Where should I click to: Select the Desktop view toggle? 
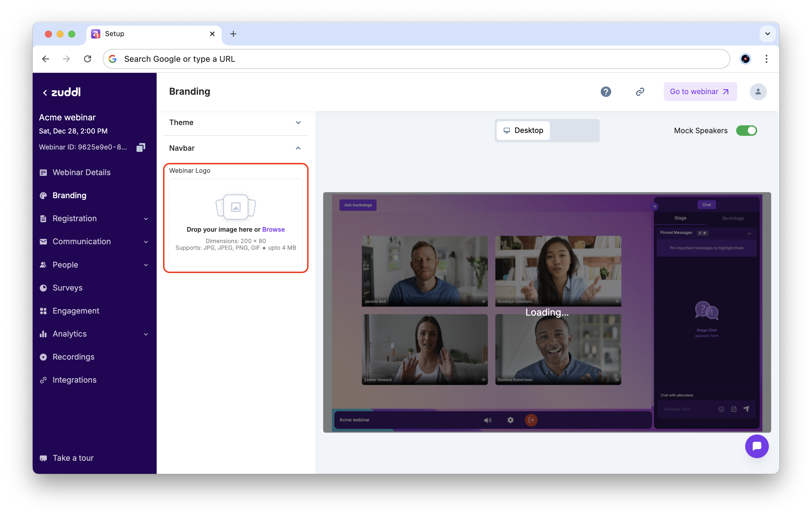tap(523, 131)
